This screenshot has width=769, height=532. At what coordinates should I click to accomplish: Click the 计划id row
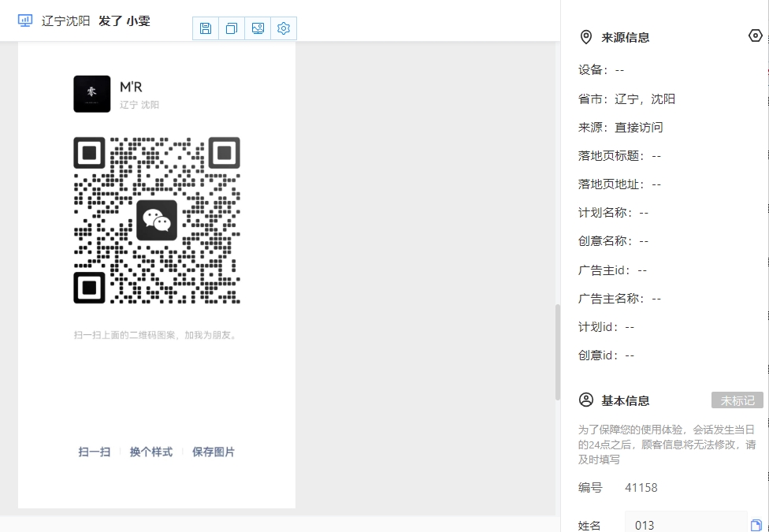[606, 327]
